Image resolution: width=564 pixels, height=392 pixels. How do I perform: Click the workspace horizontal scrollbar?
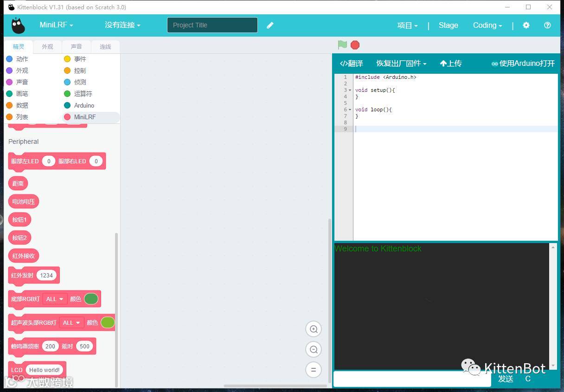[276, 386]
